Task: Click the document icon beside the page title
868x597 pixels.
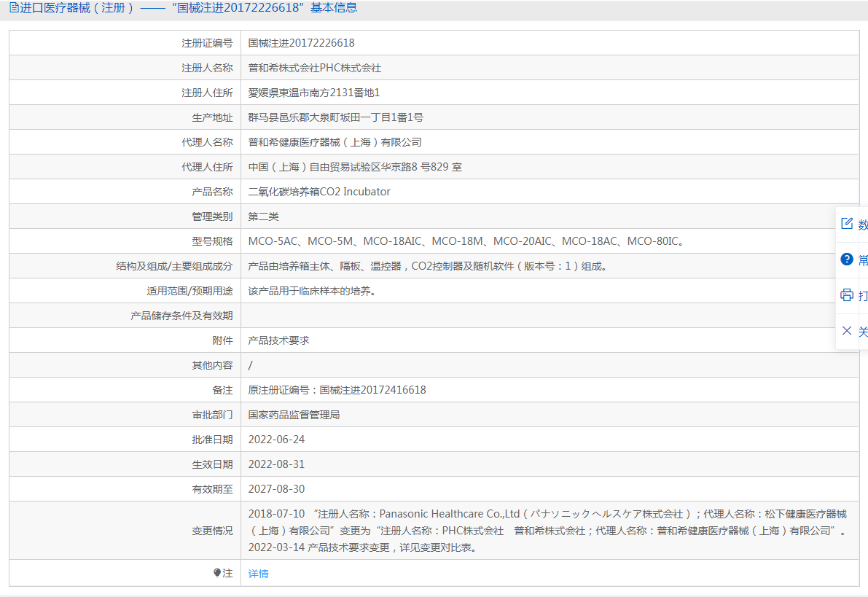Action: click(x=15, y=8)
